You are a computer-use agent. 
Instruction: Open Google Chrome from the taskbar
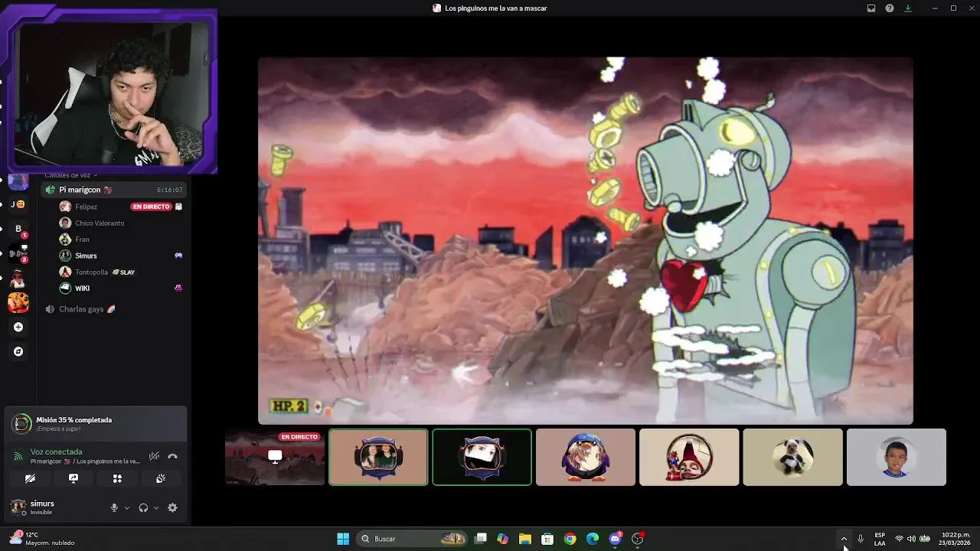click(570, 539)
